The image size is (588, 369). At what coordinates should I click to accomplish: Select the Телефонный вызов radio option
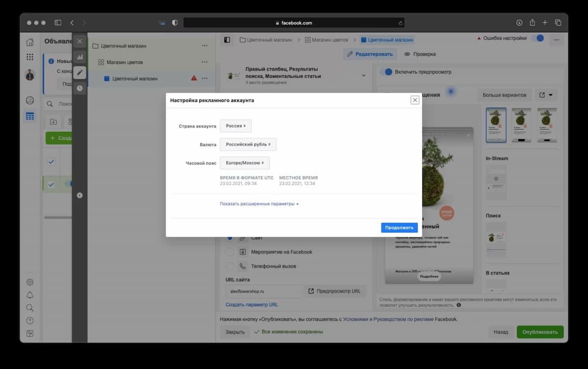pos(229,266)
